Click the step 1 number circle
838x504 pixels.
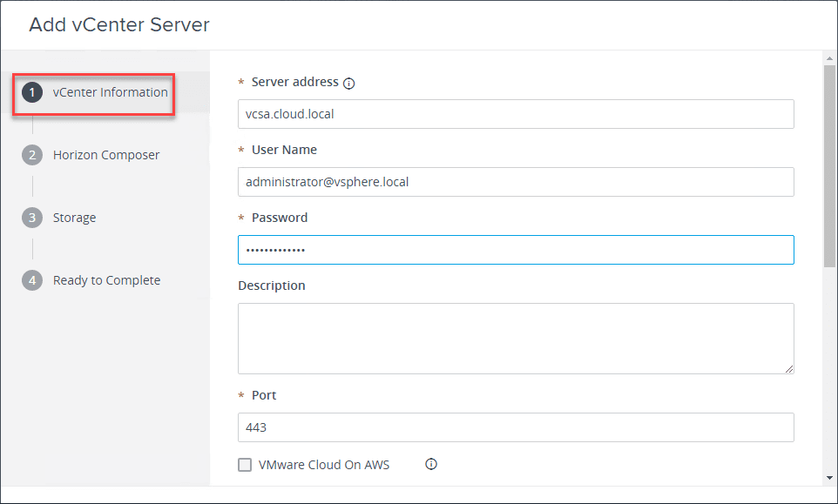coord(32,92)
